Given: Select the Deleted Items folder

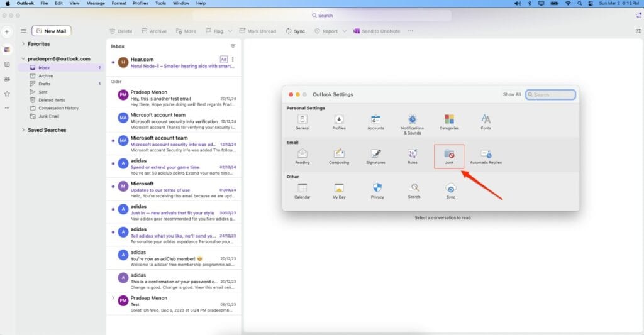Looking at the screenshot, I should point(62,100).
